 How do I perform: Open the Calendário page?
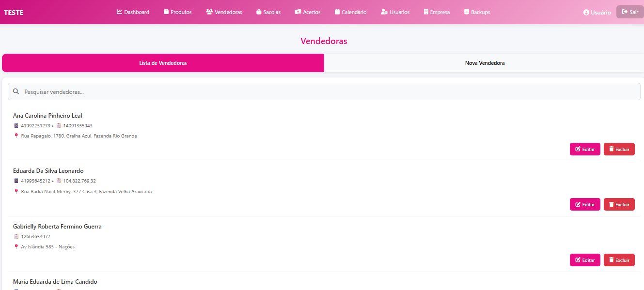350,12
